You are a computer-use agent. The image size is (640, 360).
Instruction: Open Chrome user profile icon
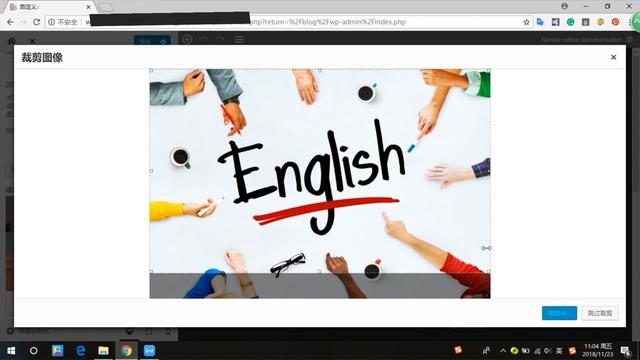click(564, 6)
